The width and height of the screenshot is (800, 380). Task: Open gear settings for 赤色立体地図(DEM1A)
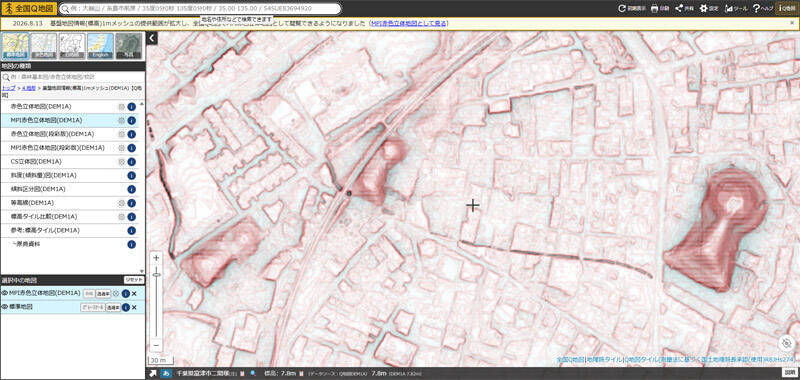(121, 107)
